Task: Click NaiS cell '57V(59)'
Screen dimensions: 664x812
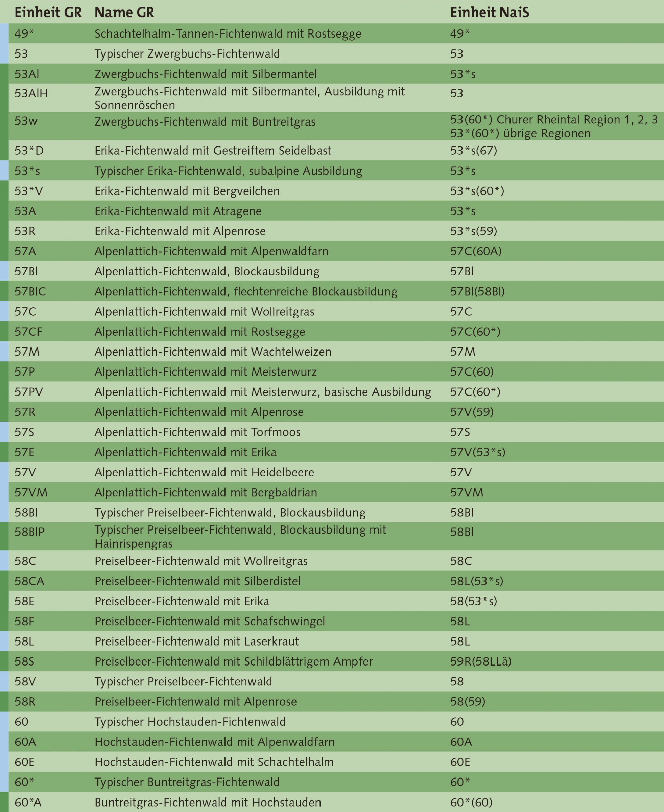Action: [472, 412]
